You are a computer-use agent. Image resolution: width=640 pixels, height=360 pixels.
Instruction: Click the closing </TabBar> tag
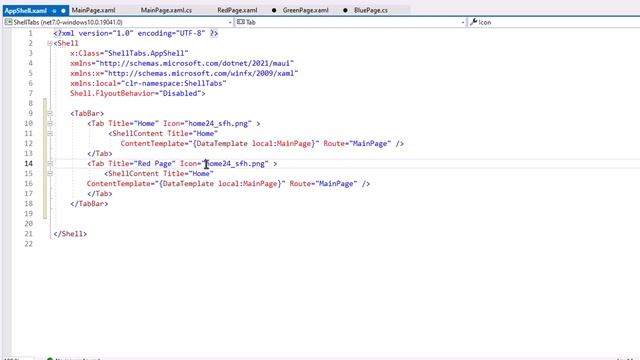89,204
